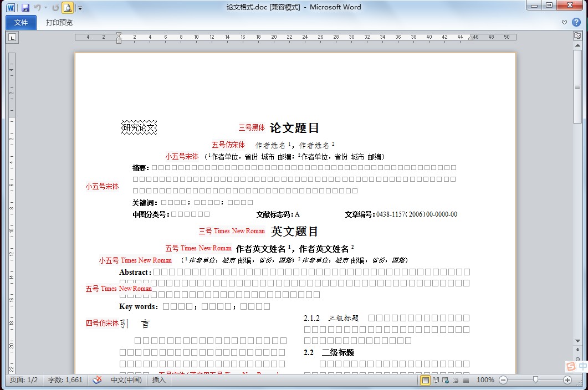This screenshot has height=390, width=588.
Task: Click the 英文题目 heading
Action: [294, 231]
